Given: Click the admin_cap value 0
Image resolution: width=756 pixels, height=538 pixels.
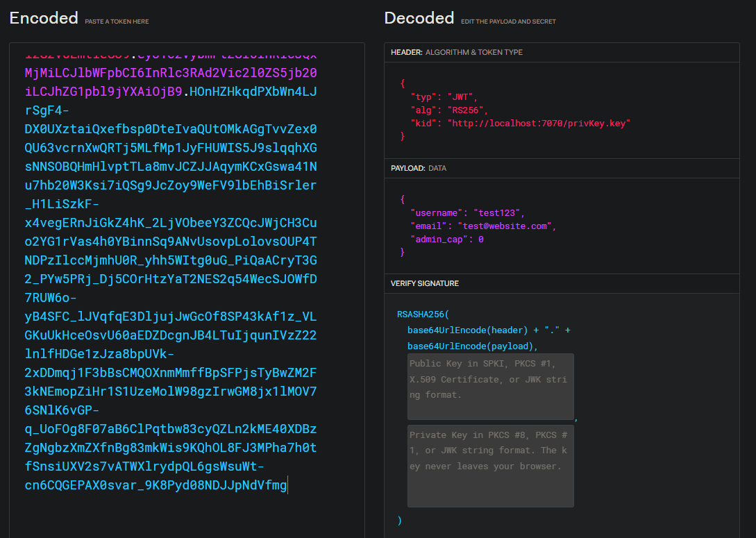Looking at the screenshot, I should point(480,239).
